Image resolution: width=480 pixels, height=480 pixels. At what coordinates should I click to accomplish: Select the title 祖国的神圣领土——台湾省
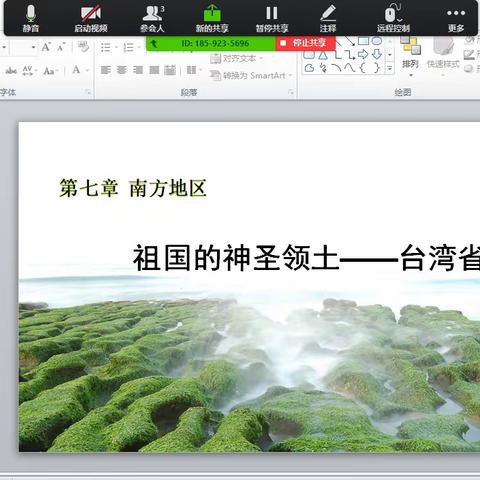coord(307,257)
